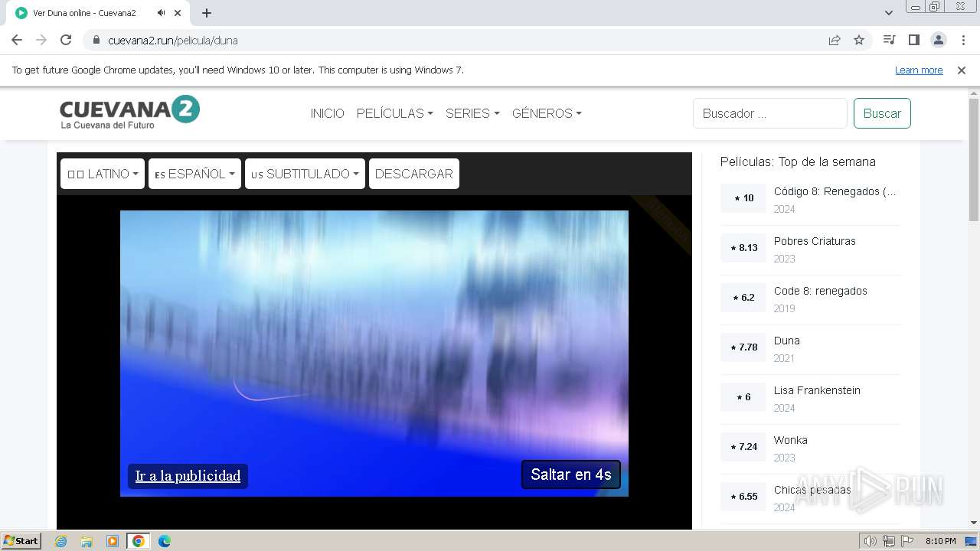The height and width of the screenshot is (551, 980).
Task: Open the SUBTITULADO server dropdown
Action: point(305,174)
